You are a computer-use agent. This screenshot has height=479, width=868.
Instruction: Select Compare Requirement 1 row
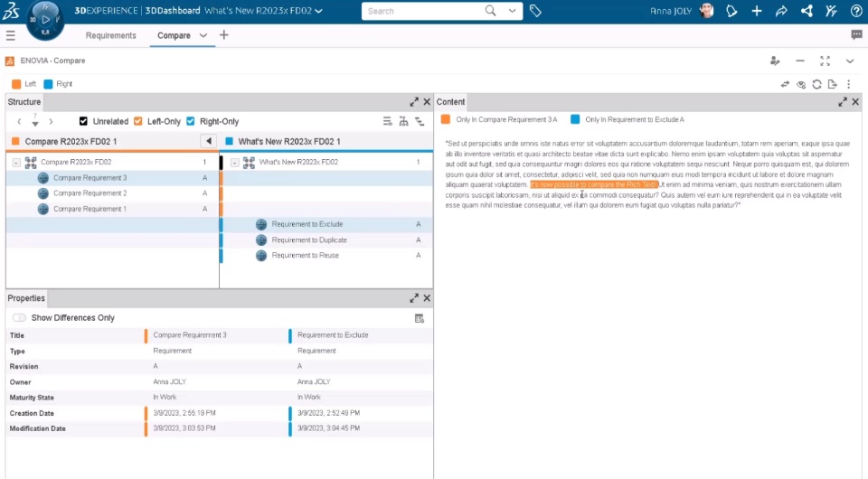pyautogui.click(x=113, y=209)
